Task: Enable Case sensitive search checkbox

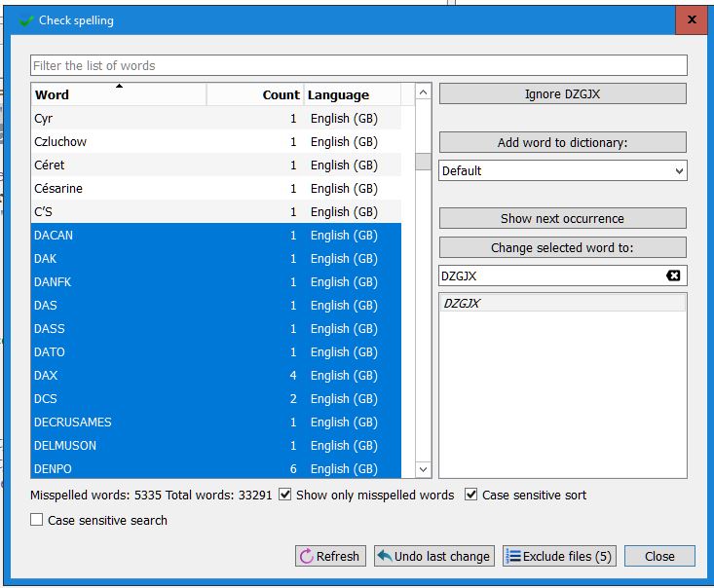Action: point(36,520)
